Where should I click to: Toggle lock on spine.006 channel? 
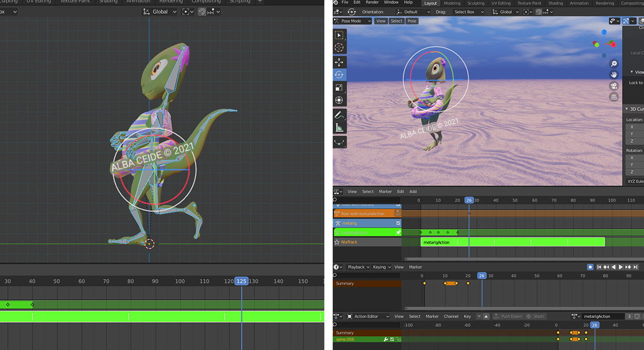tap(398, 339)
